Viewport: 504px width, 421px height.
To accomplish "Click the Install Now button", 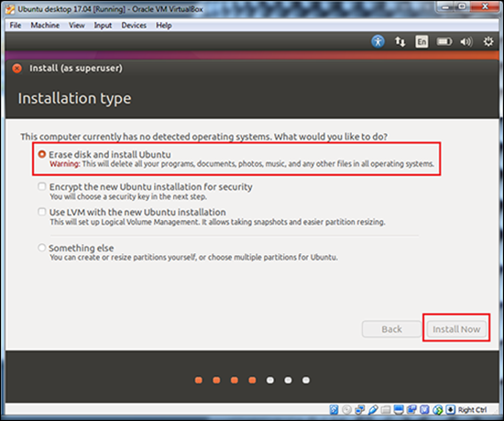I will pyautogui.click(x=456, y=329).
